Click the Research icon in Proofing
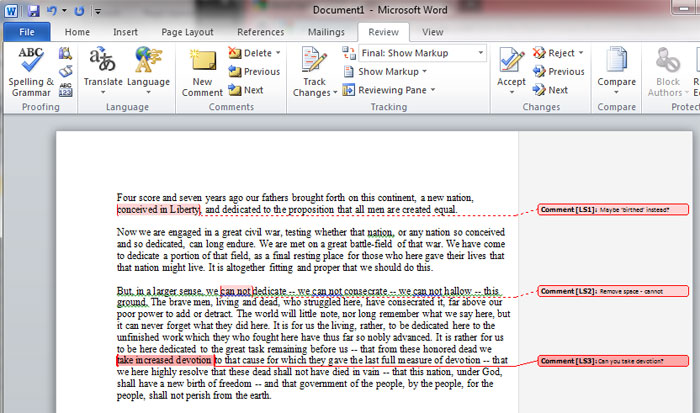 point(65,54)
